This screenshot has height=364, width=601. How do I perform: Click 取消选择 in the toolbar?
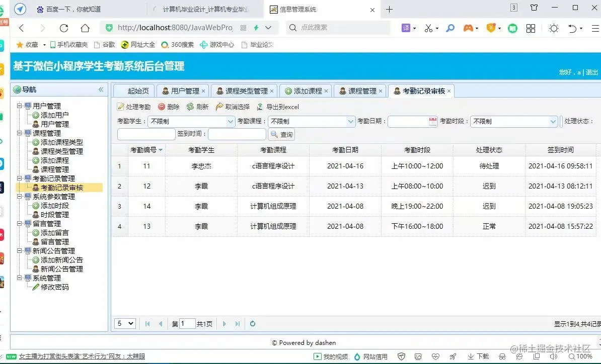pyautogui.click(x=233, y=107)
